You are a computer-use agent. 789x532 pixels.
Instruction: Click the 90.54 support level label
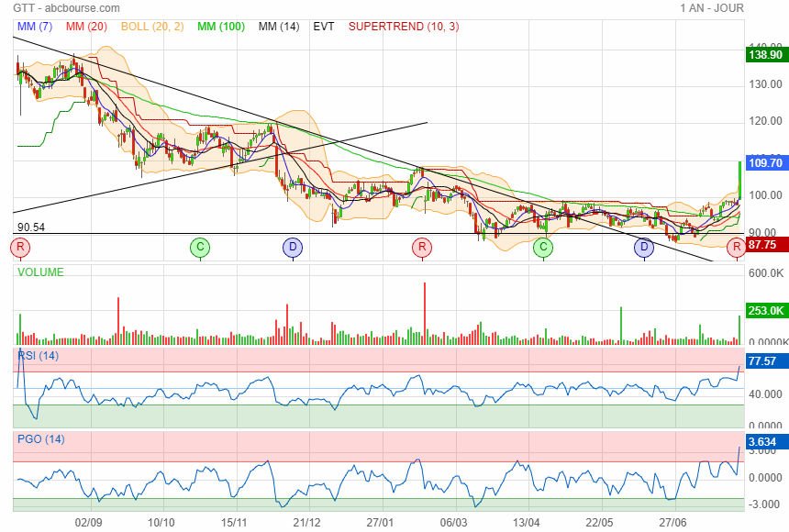[31, 227]
